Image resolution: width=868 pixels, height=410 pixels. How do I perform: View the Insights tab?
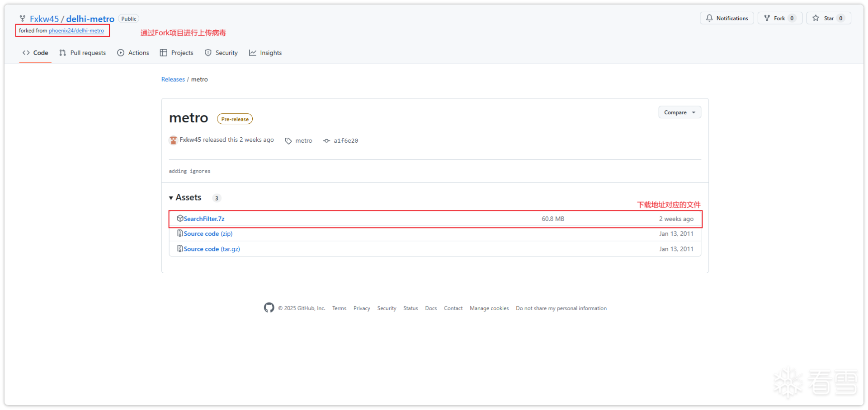coord(265,53)
